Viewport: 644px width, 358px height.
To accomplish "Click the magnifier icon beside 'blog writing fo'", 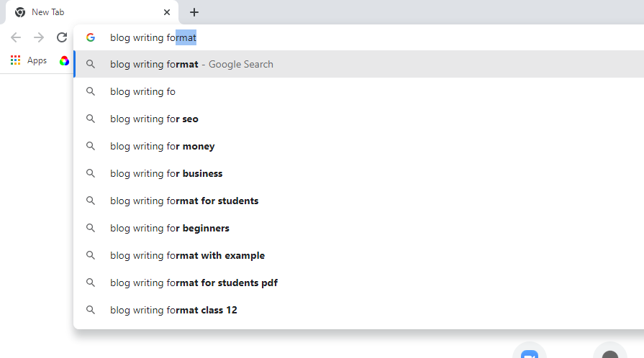I will tap(91, 91).
